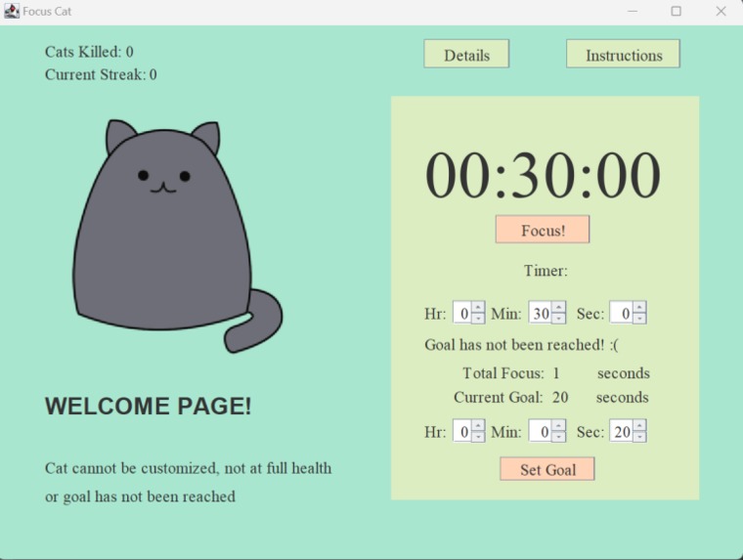Increase the timer Min value from 30
The image size is (743, 560).
pos(558,308)
